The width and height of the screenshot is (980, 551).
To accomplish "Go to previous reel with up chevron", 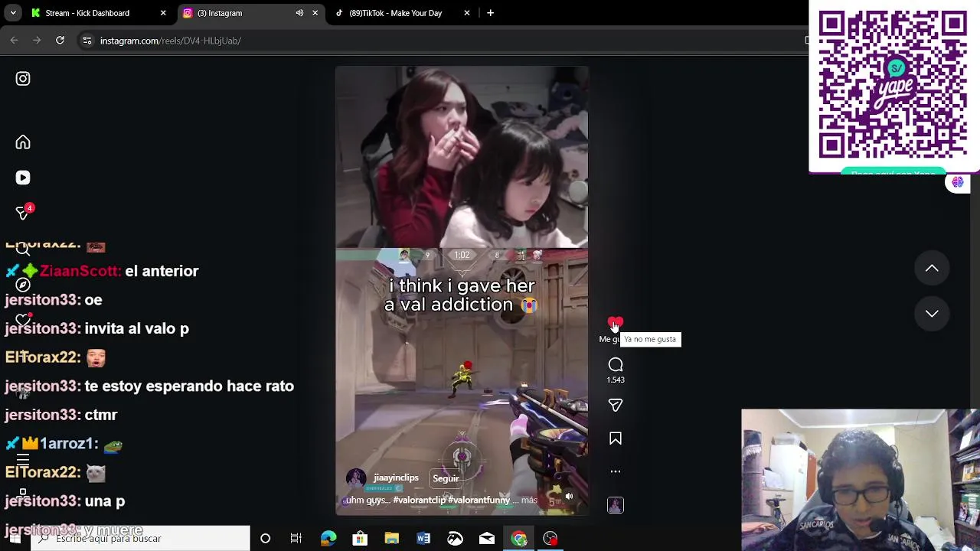I will click(932, 268).
